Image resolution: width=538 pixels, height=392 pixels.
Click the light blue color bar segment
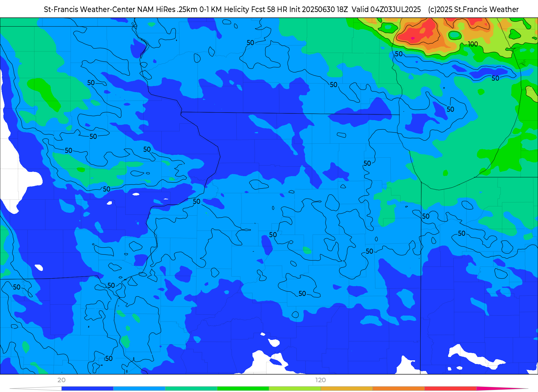click(x=139, y=388)
